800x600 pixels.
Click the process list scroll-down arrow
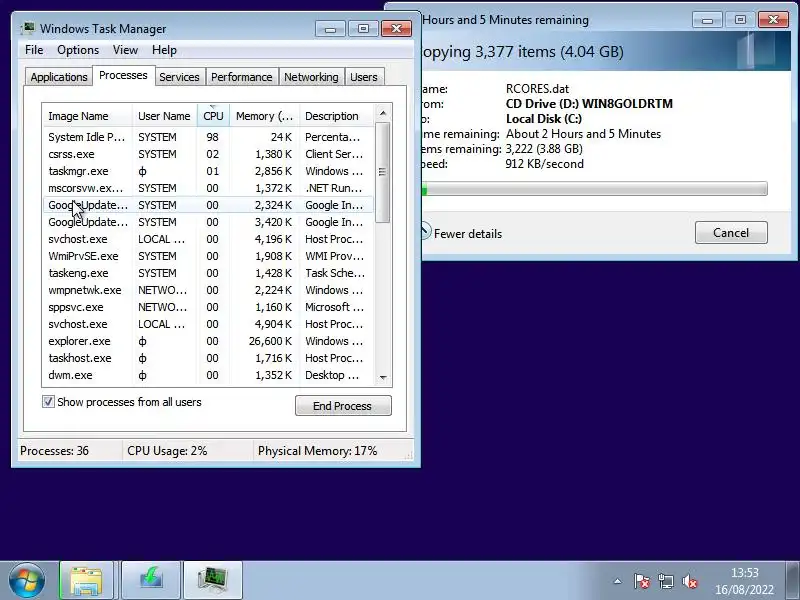coord(383,378)
